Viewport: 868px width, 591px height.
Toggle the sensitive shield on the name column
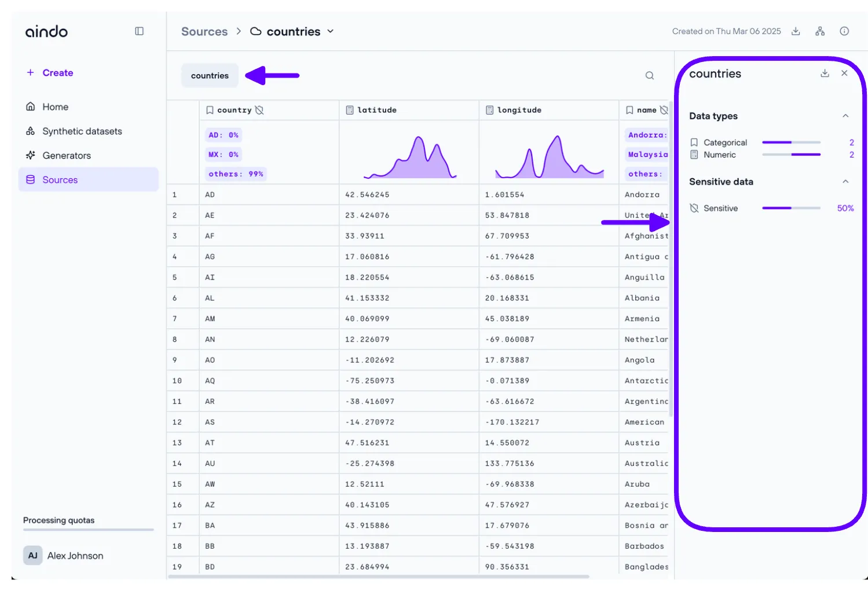coord(664,110)
